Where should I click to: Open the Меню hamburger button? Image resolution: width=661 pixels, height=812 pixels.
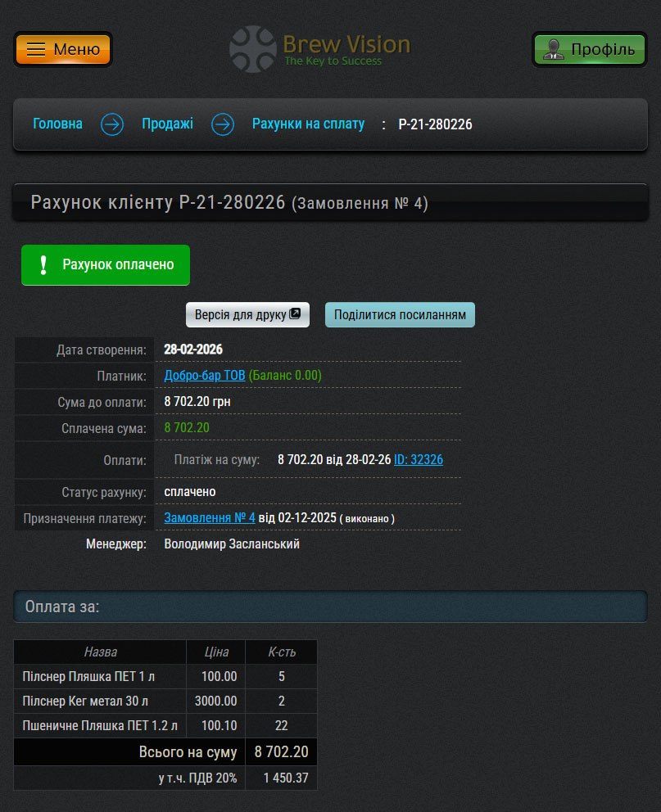click(63, 49)
